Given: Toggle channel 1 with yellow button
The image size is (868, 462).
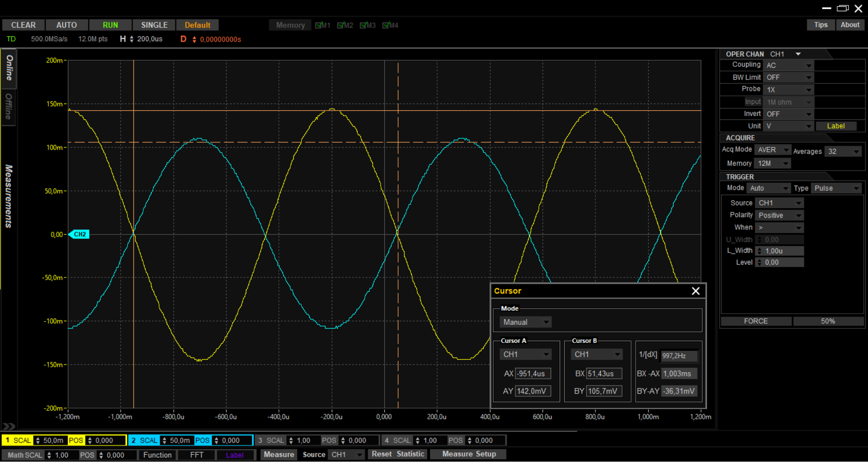Looking at the screenshot, I should 7,440.
